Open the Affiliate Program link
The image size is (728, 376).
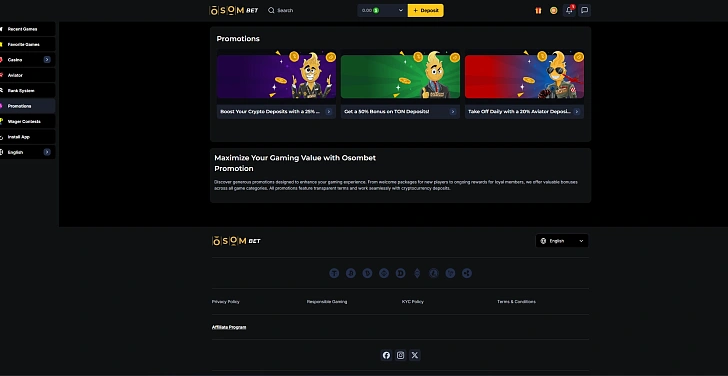[229, 327]
